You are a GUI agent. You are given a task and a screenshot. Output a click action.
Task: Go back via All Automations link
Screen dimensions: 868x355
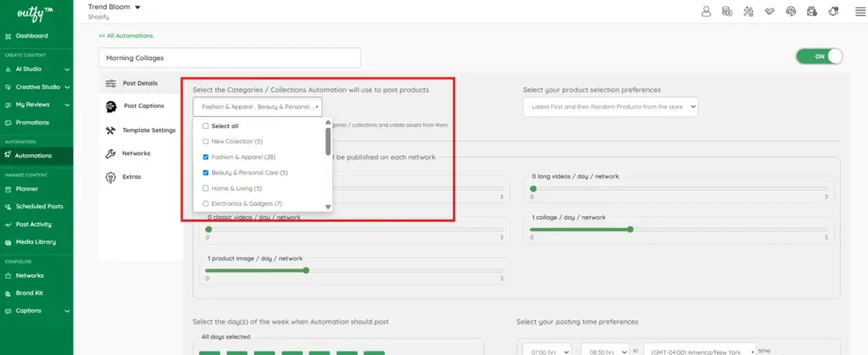coord(125,36)
